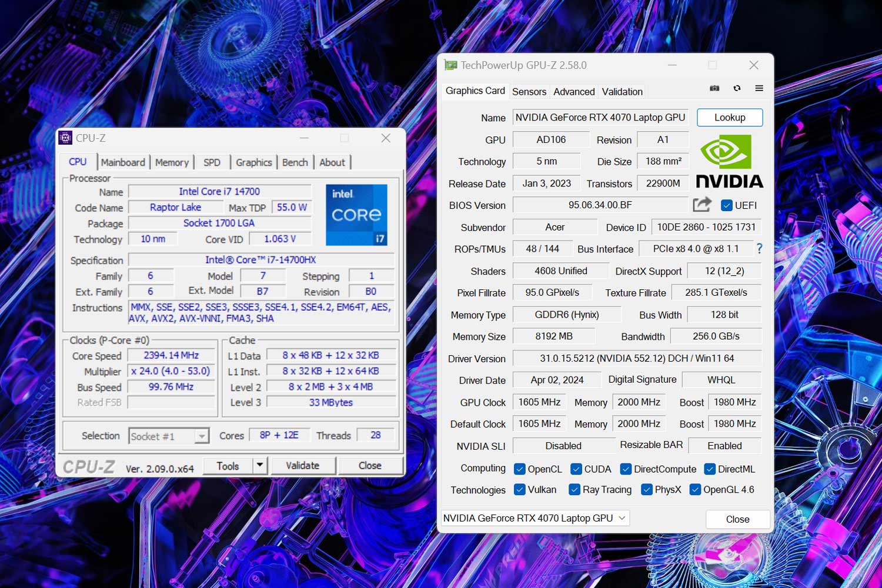882x588 pixels.
Task: Click the GPU-Z title bar app icon
Action: pos(451,65)
